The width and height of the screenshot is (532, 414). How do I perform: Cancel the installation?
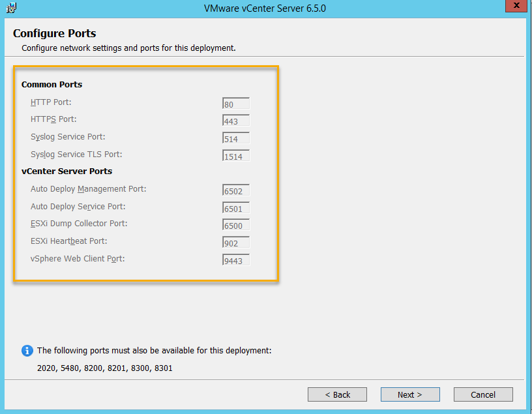tap(482, 394)
